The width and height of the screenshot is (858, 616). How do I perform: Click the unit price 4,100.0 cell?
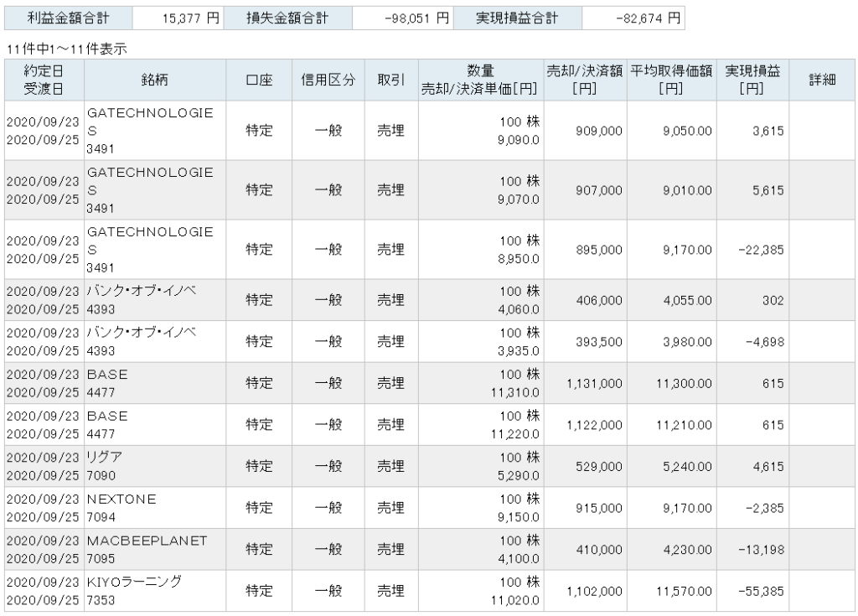(x=518, y=559)
